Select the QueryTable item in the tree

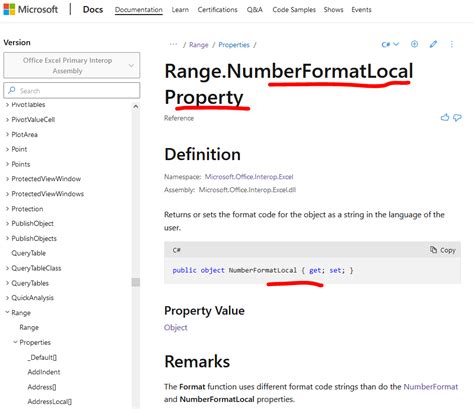pyautogui.click(x=28, y=253)
